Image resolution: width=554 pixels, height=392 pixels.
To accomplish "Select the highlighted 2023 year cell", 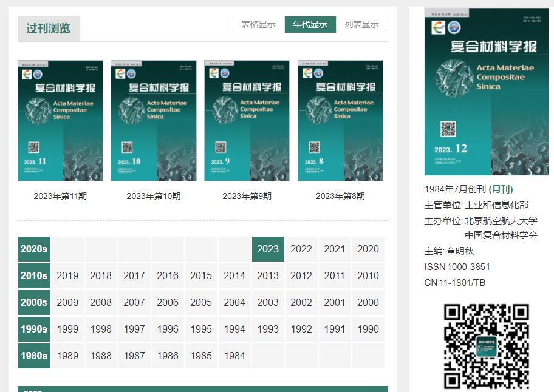I will 268,249.
